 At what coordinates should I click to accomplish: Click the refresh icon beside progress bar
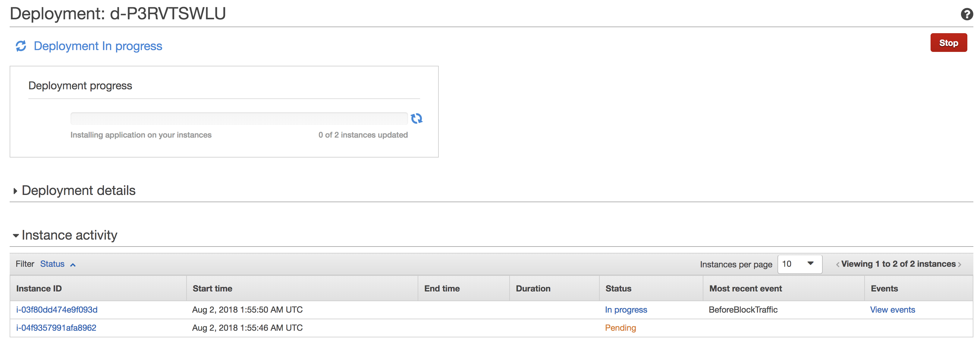pyautogui.click(x=416, y=119)
